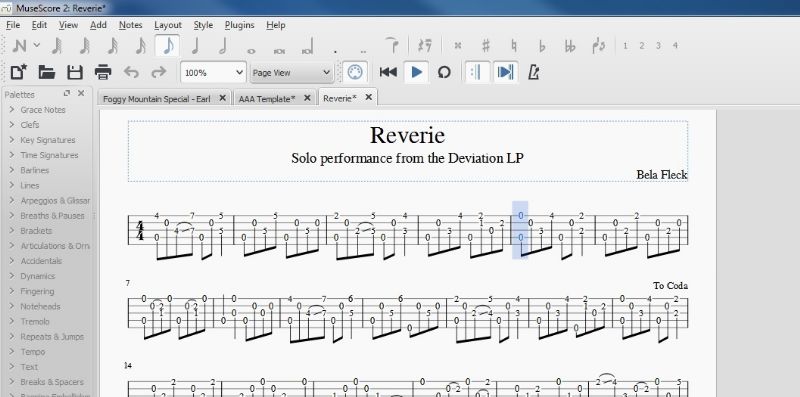The image size is (800, 397).
Task: Open the File menu
Action: point(13,25)
